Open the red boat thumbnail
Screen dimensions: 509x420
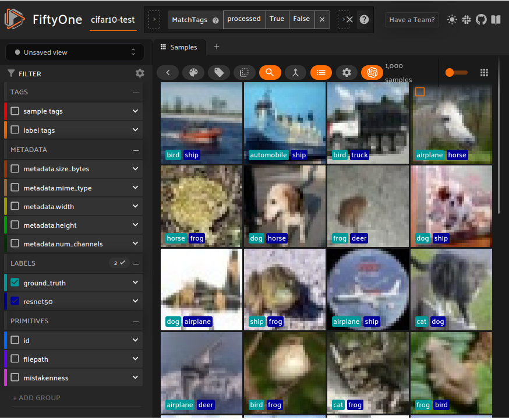(202, 123)
